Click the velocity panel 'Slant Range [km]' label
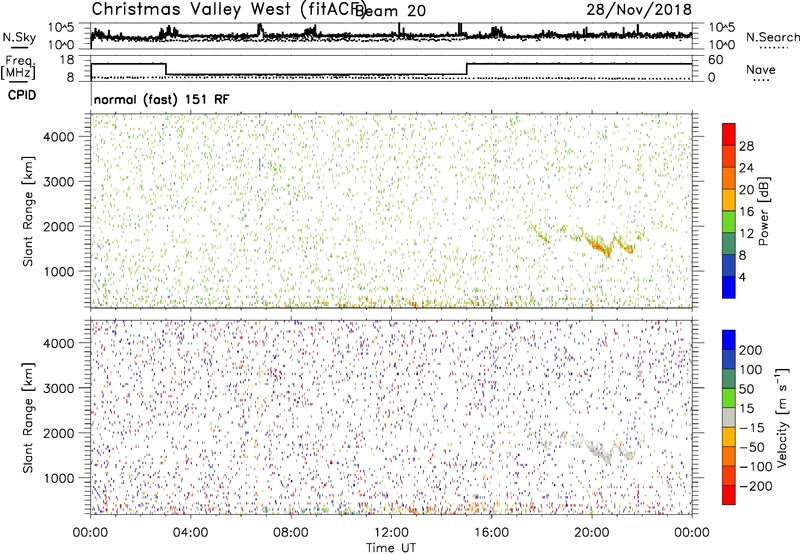The image size is (800, 554). [28, 418]
